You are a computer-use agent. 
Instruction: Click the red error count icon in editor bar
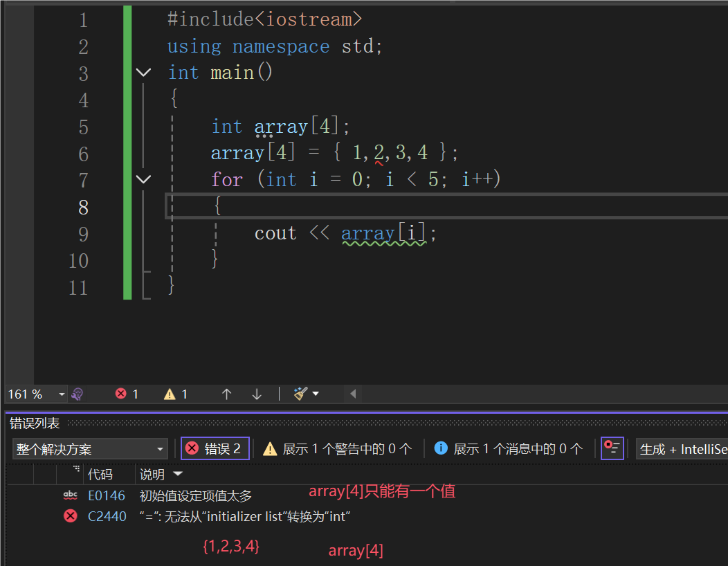pyautogui.click(x=120, y=394)
